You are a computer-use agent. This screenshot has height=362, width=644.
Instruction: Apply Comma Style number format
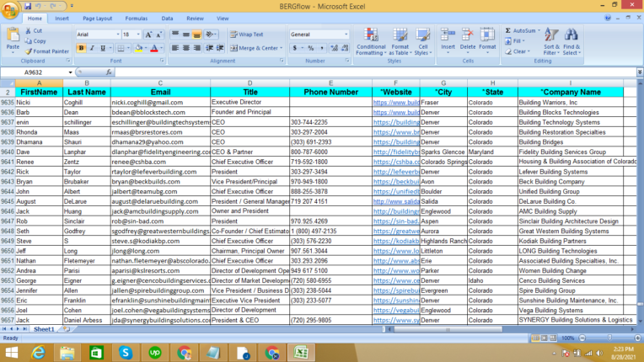322,48
